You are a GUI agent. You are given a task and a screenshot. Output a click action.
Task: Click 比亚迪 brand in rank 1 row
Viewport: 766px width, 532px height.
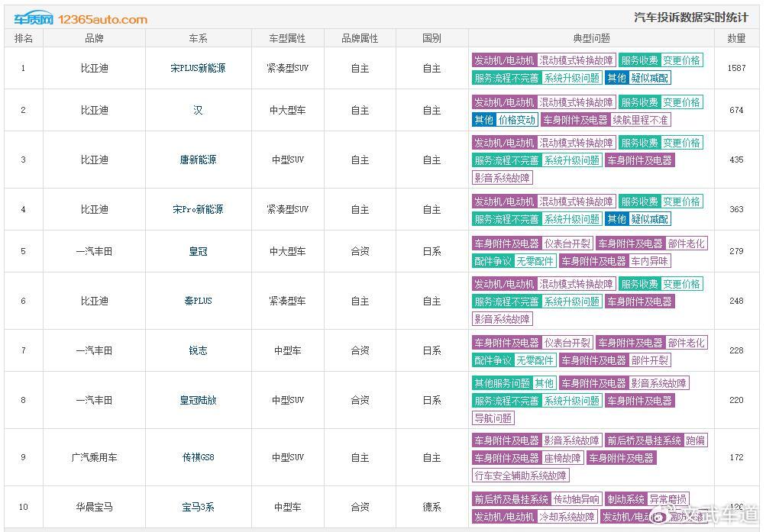(94, 68)
